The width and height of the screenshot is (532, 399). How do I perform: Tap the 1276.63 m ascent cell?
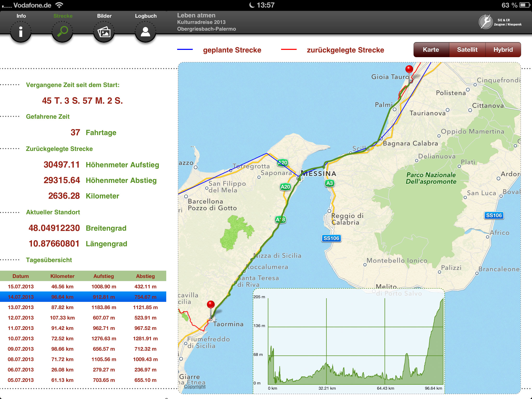[x=104, y=338]
